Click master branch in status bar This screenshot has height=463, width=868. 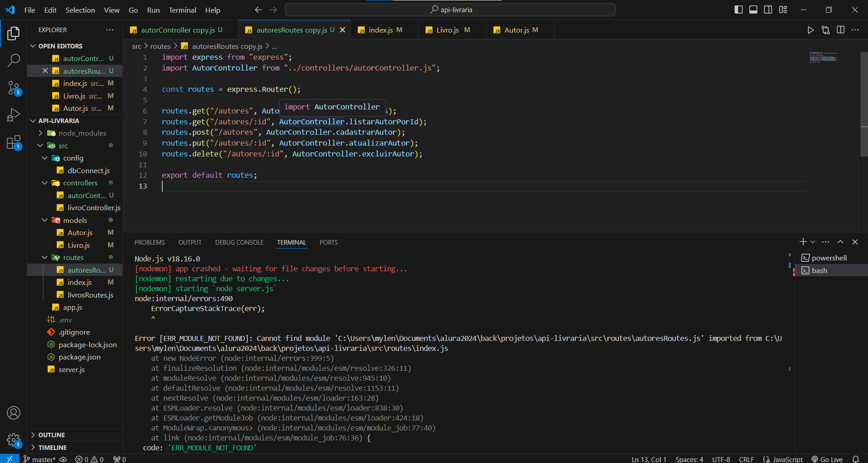click(x=40, y=459)
